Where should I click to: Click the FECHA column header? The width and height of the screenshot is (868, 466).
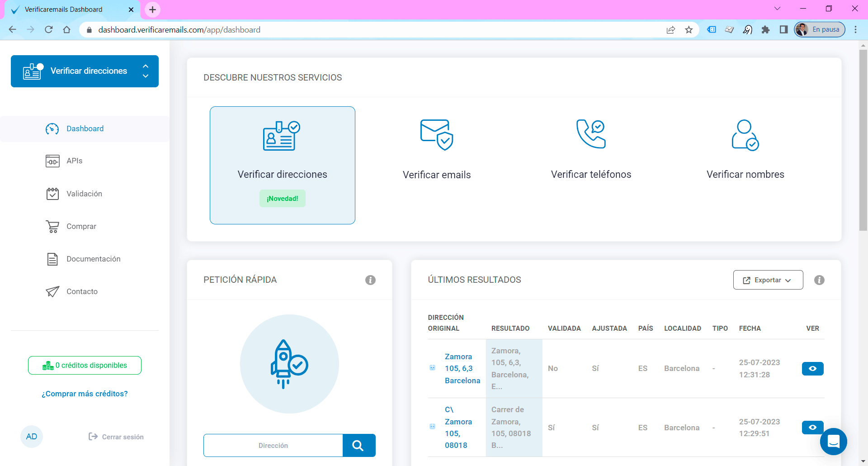click(750, 328)
